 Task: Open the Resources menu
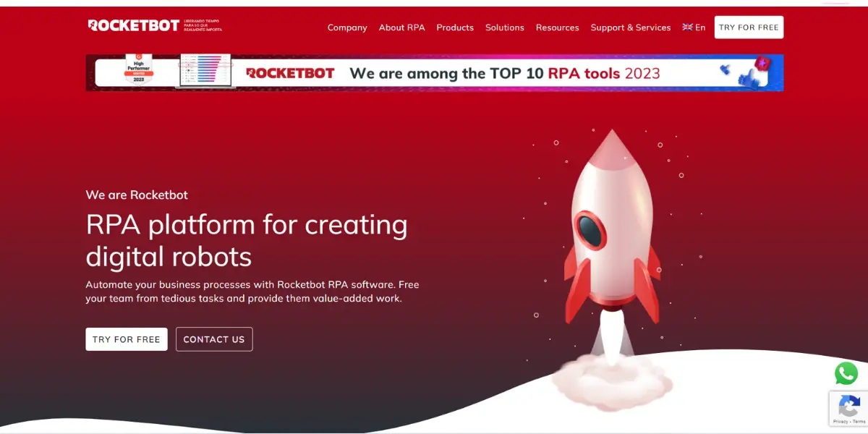click(557, 27)
